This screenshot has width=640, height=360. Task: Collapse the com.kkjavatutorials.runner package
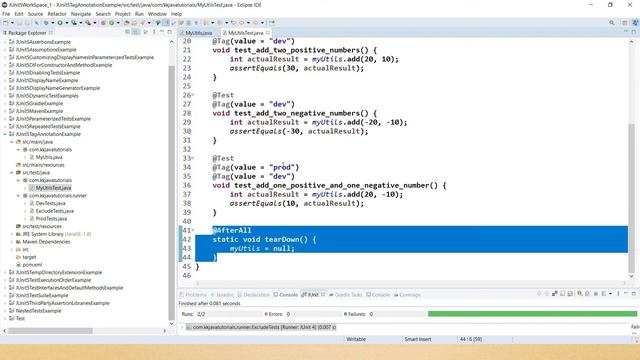(x=18, y=196)
